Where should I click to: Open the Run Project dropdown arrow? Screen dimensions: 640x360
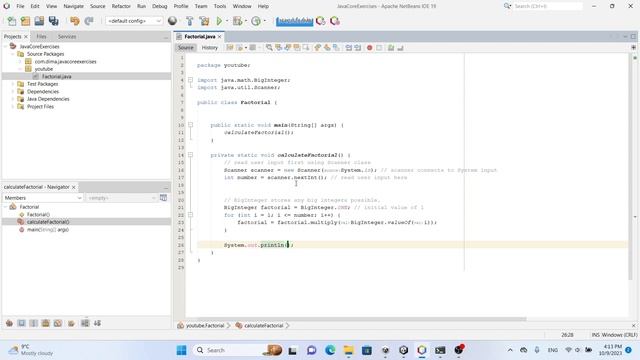(x=227, y=21)
